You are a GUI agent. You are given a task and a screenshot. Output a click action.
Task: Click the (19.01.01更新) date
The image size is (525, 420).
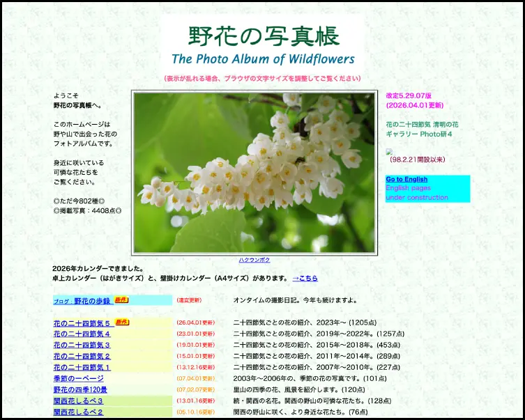pos(195,345)
